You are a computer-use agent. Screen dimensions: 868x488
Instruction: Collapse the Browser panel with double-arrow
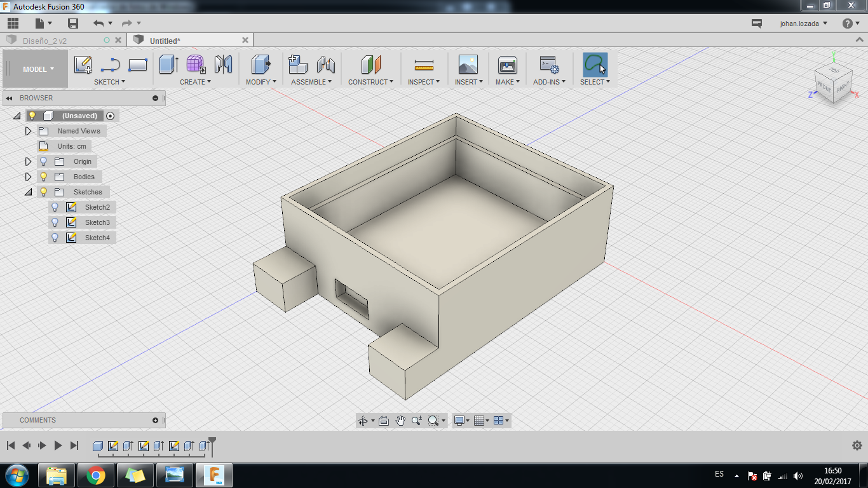tap(9, 98)
